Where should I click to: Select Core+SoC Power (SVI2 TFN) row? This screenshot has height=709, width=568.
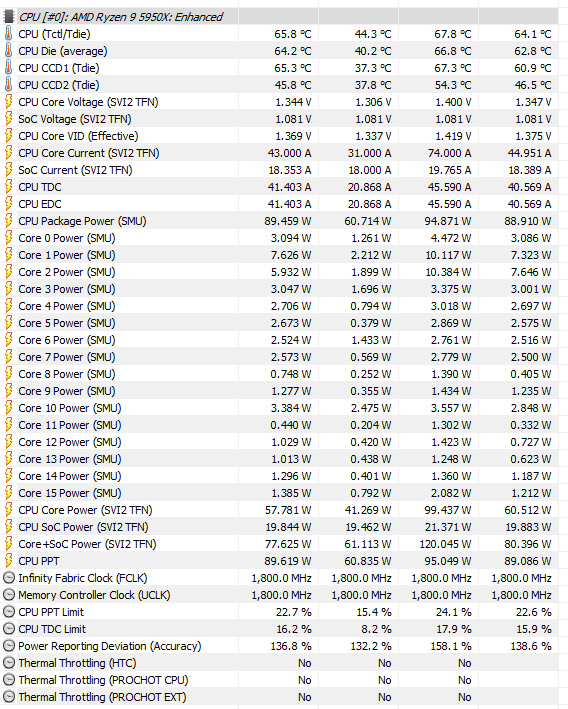click(280, 544)
